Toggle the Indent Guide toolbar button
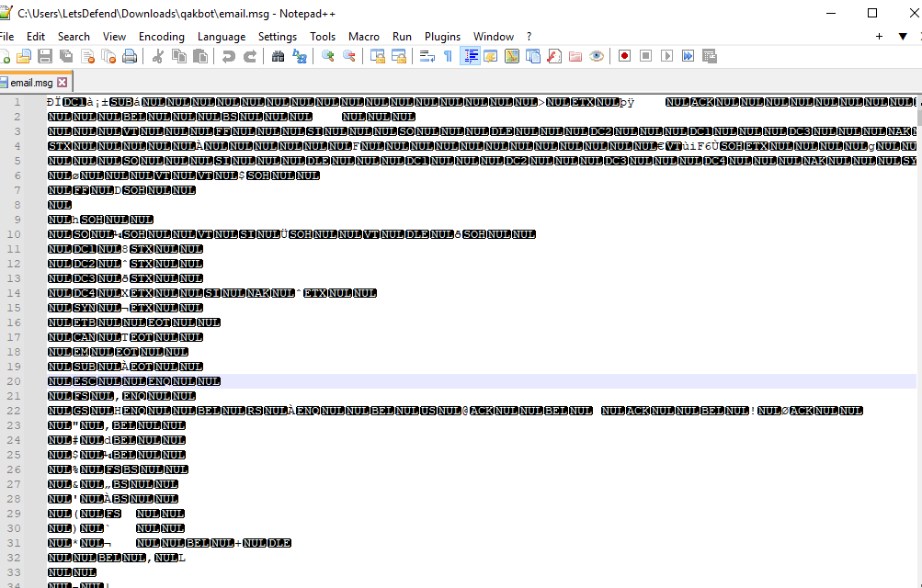 pos(470,56)
